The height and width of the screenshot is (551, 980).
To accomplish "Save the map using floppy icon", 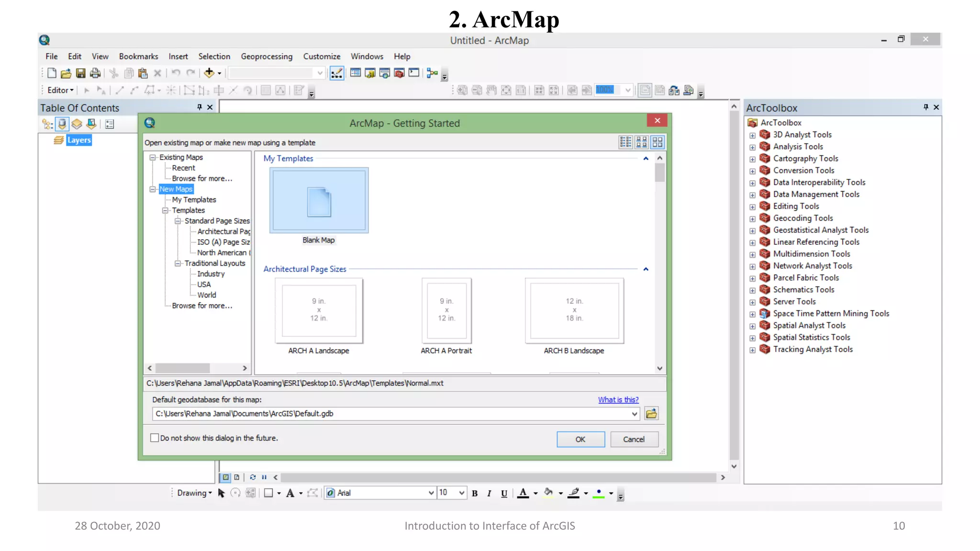I will 80,73.
